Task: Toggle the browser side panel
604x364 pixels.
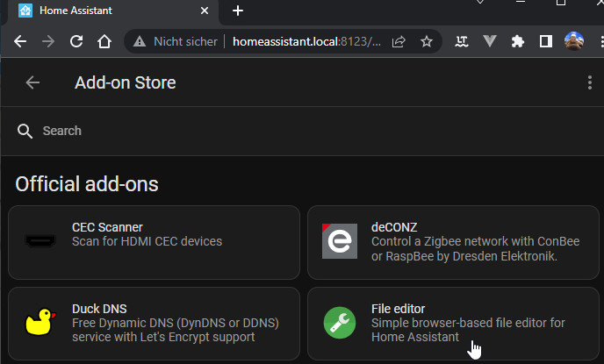Action: click(545, 41)
